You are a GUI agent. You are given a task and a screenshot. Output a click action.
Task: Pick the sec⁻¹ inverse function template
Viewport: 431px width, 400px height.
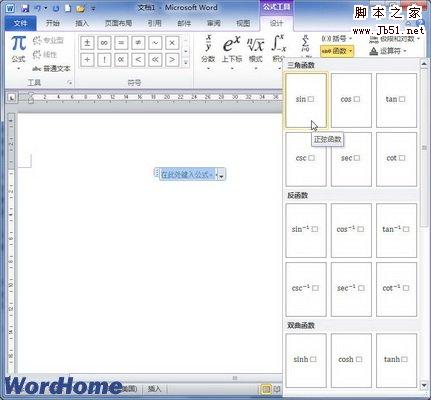coord(351,289)
